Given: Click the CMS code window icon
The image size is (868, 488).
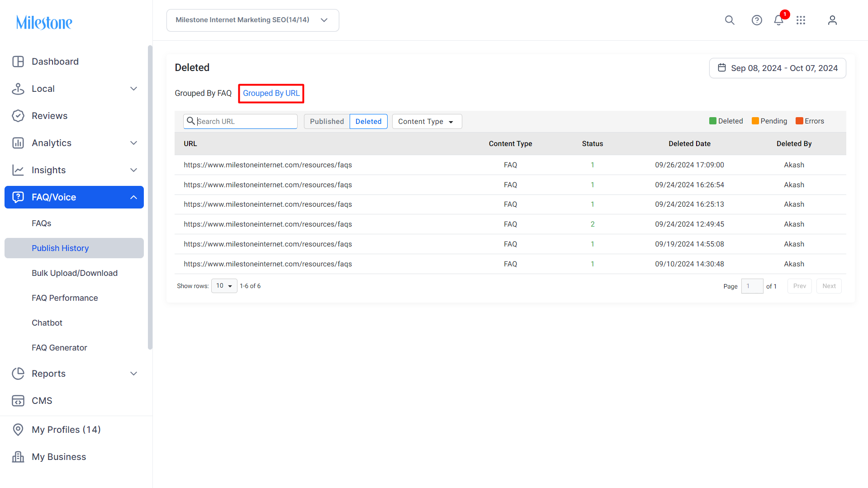Looking at the screenshot, I should point(18,401).
